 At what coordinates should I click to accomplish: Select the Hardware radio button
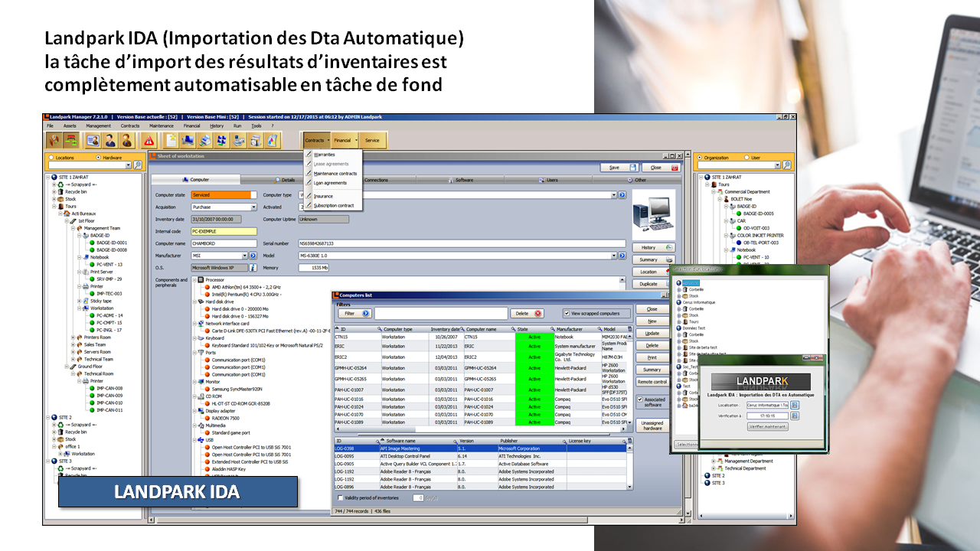click(98, 158)
